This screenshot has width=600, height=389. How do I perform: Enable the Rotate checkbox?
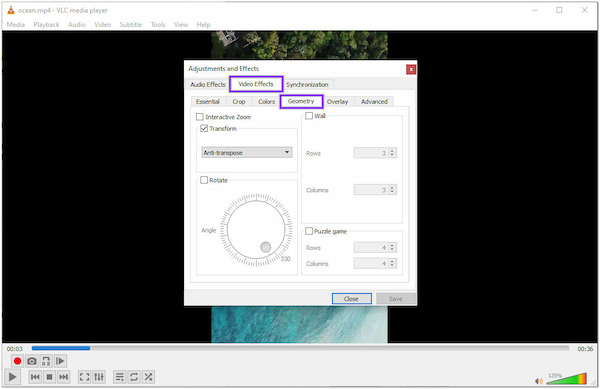pos(204,180)
